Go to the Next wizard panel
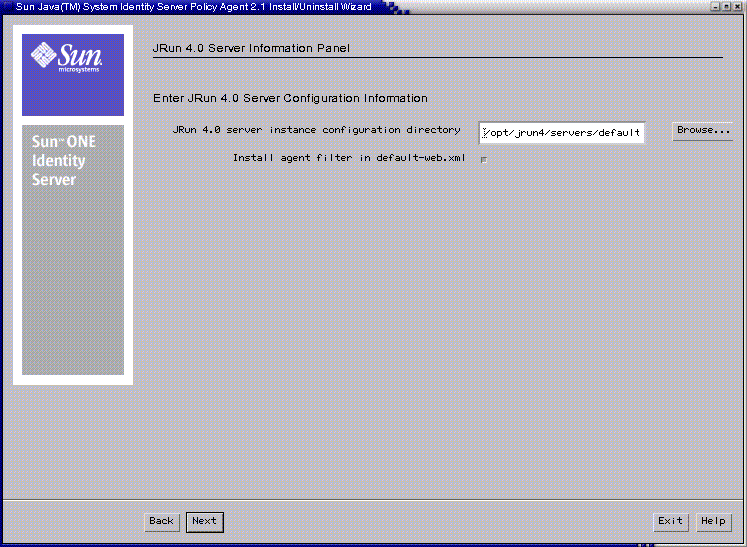Image resolution: width=747 pixels, height=547 pixels. [204, 521]
